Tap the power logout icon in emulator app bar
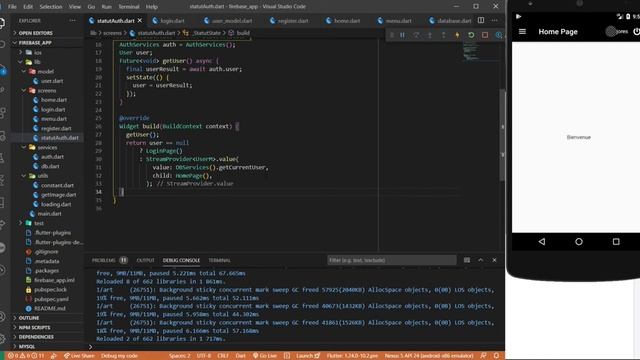The image size is (640, 360). pyautogui.click(x=636, y=31)
